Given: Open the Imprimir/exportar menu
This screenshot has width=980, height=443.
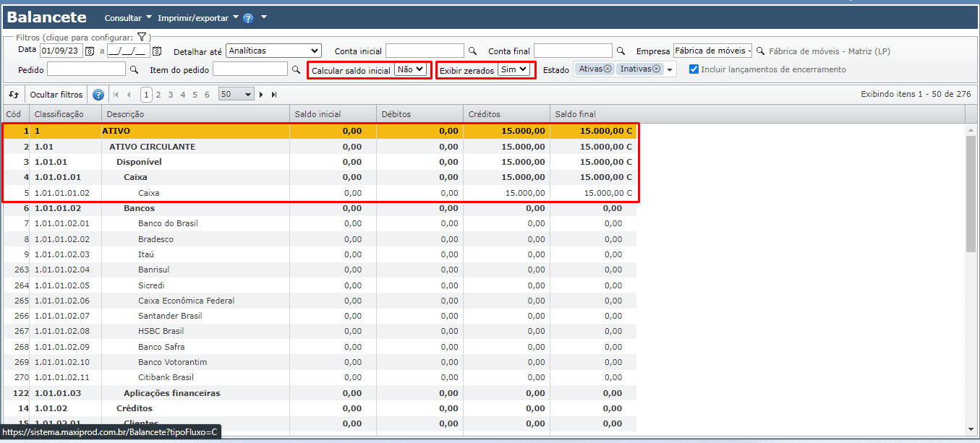Looking at the screenshot, I should pyautogui.click(x=197, y=17).
